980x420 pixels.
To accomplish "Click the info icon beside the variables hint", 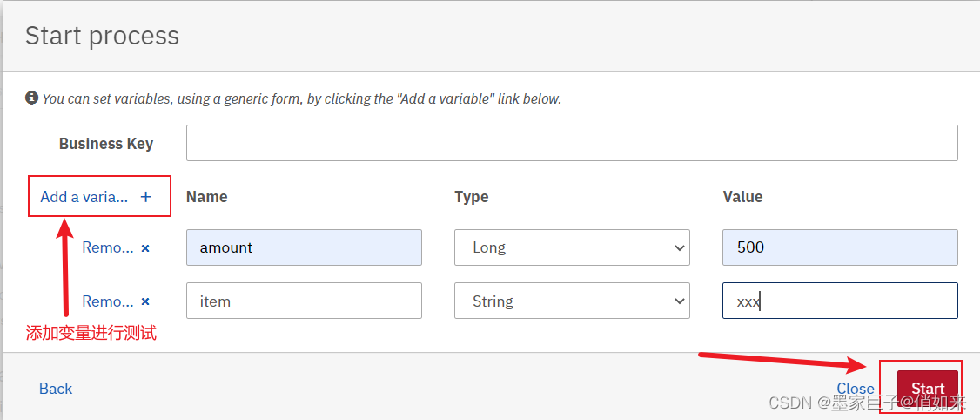I will [31, 98].
